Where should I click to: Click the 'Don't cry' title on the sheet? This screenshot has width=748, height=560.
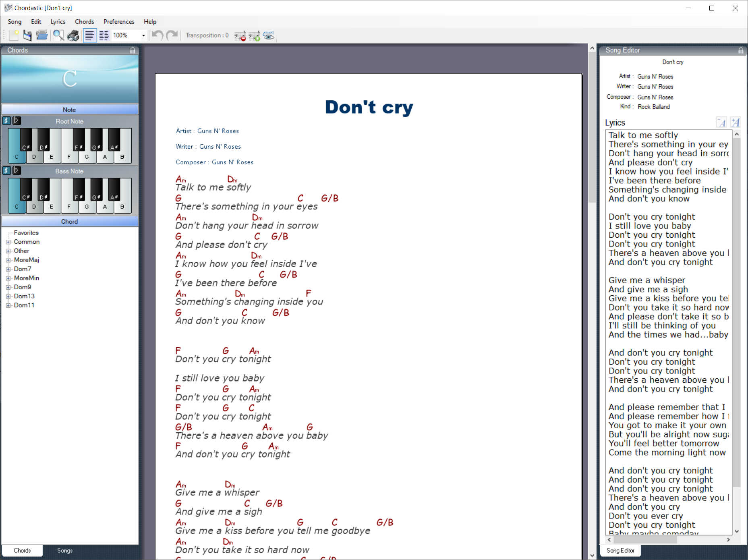point(369,107)
